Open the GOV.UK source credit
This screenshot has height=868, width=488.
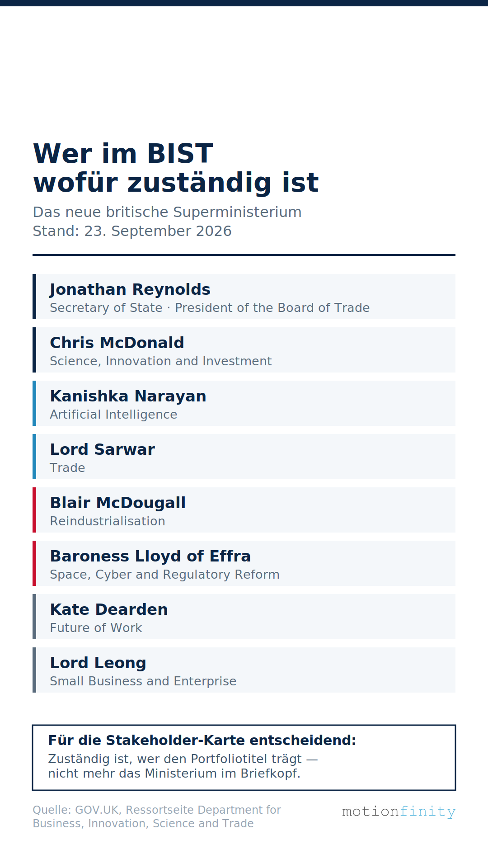tap(157, 816)
